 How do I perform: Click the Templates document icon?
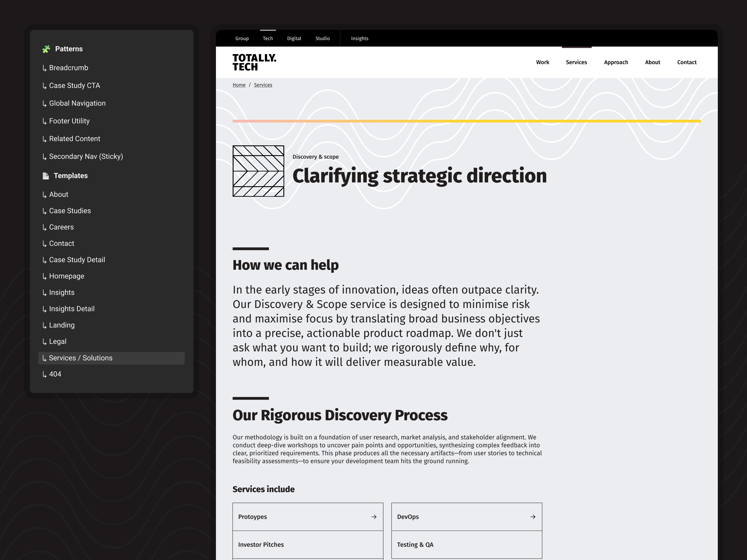coord(46,176)
